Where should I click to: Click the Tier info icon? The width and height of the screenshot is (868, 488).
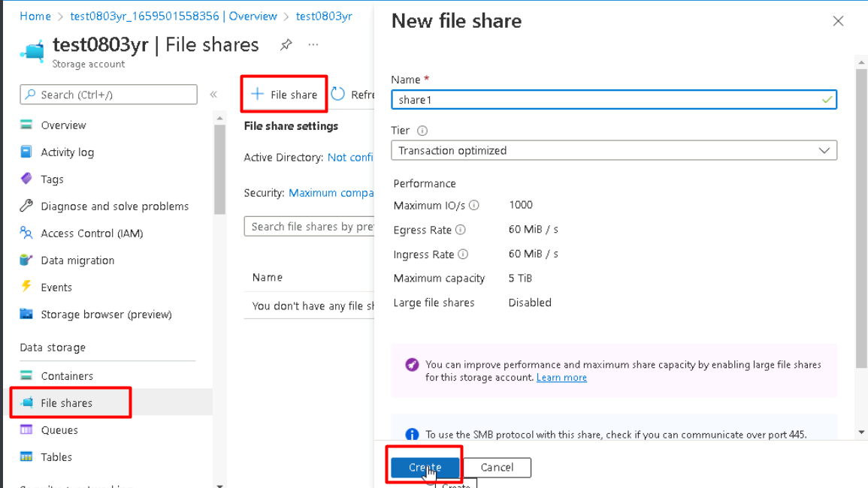[x=422, y=131]
